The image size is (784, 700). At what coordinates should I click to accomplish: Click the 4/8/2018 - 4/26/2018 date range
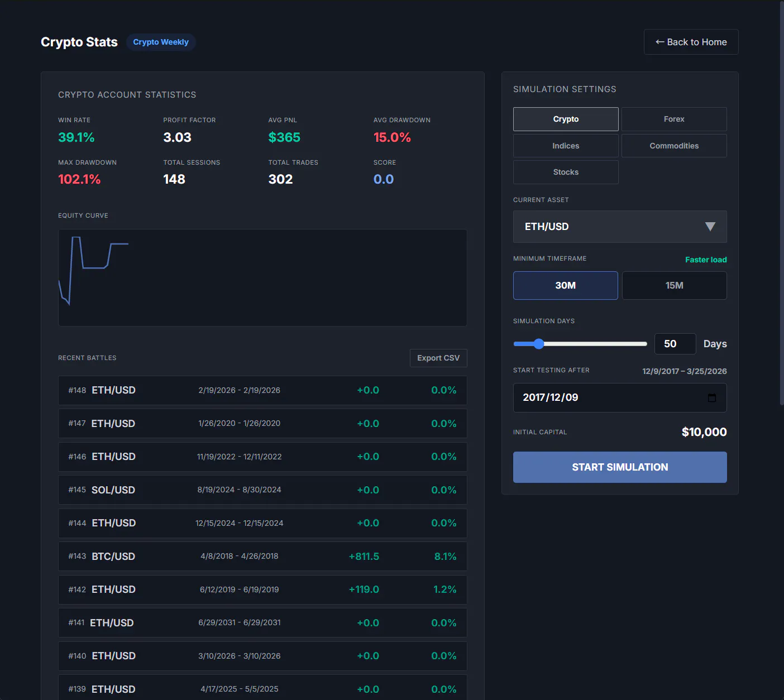[240, 556]
